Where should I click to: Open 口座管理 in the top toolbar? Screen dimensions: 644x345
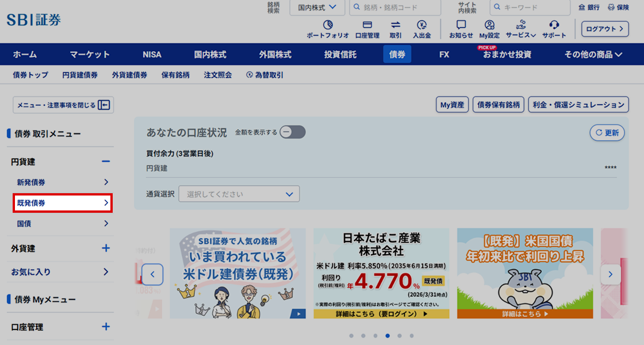(367, 29)
